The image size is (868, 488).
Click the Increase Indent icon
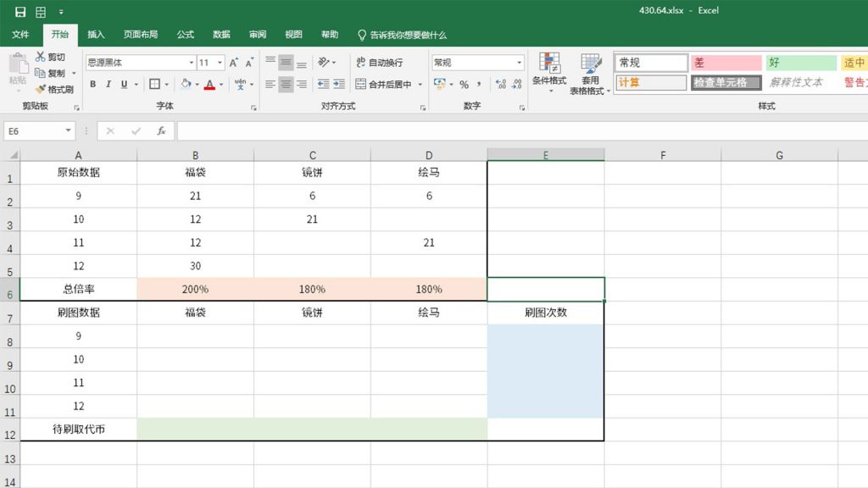(x=339, y=84)
